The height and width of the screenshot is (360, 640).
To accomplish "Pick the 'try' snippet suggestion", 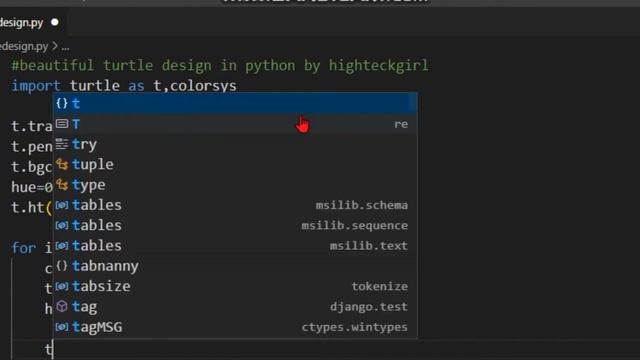I will (x=236, y=144).
